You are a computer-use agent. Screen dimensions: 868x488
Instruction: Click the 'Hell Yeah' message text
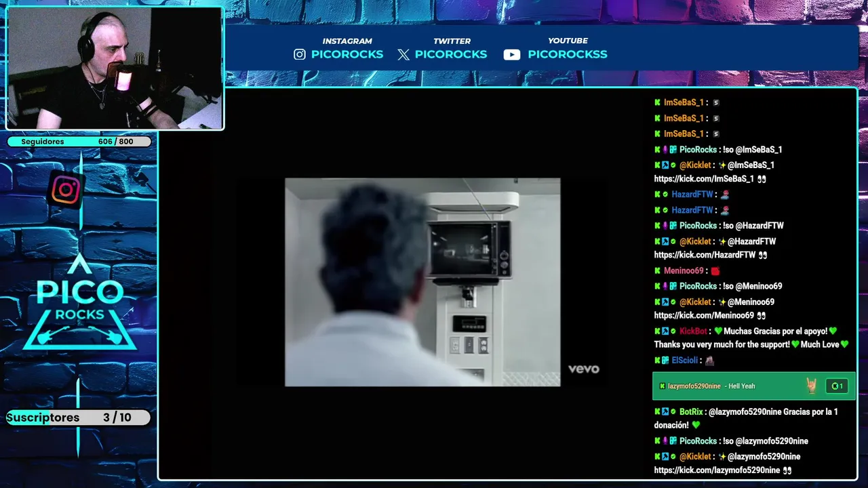click(742, 386)
